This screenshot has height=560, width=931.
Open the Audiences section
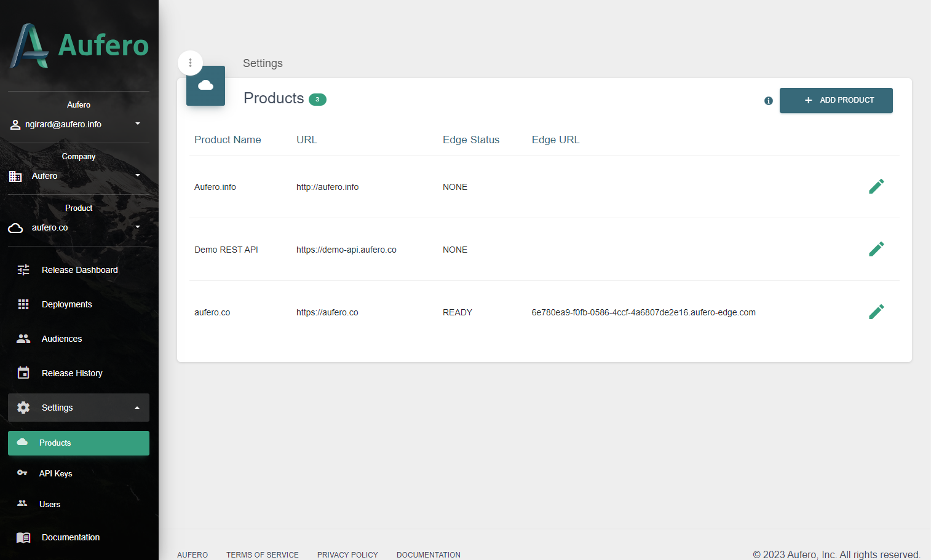pyautogui.click(x=61, y=339)
